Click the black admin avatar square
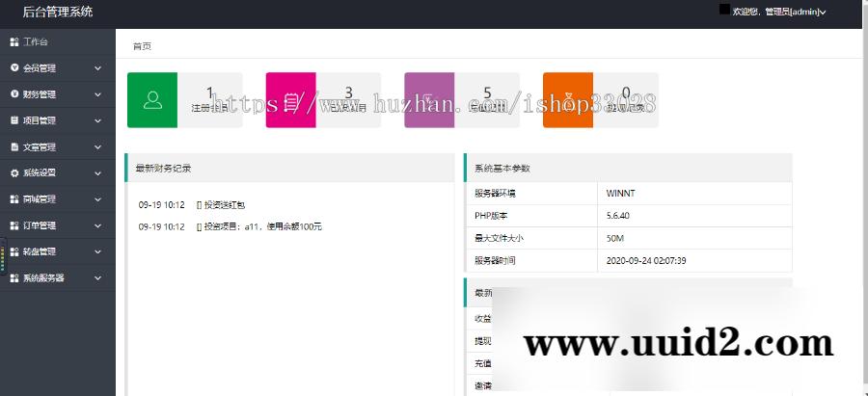The image size is (868, 396). tap(724, 10)
